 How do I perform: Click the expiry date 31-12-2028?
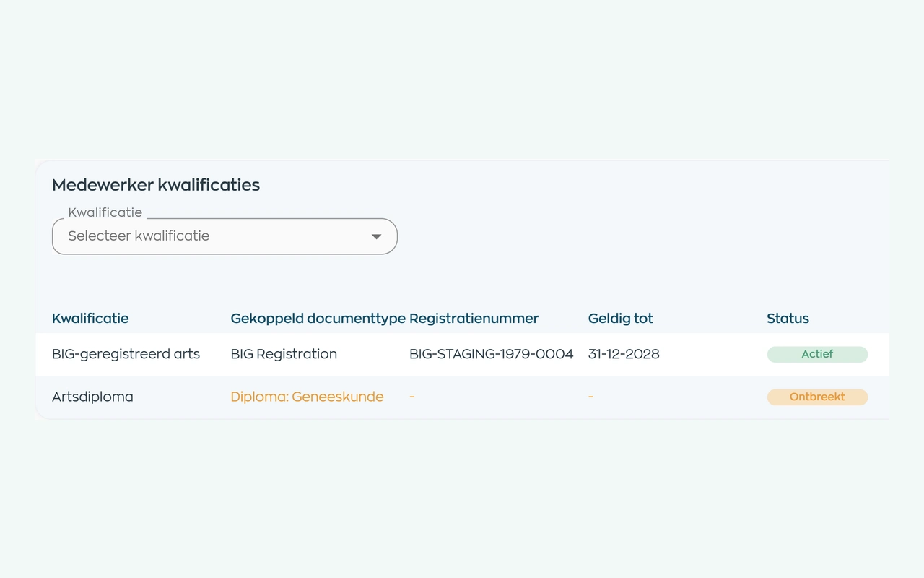pyautogui.click(x=624, y=354)
